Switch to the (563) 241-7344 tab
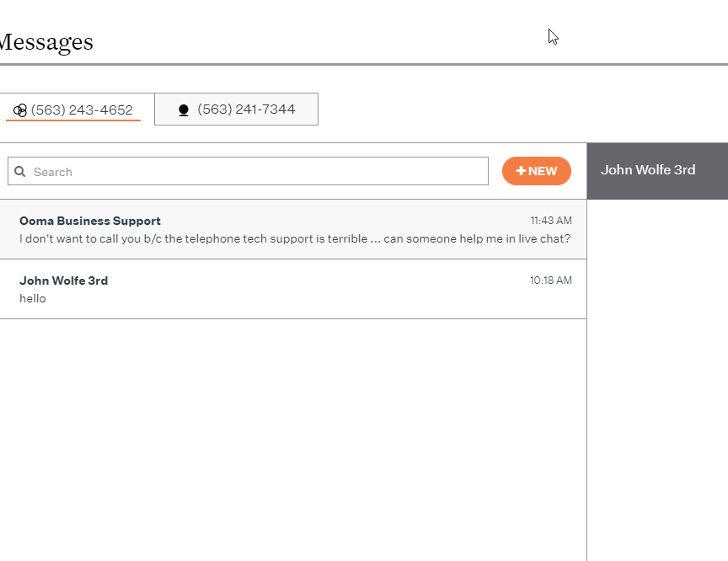 click(236, 109)
